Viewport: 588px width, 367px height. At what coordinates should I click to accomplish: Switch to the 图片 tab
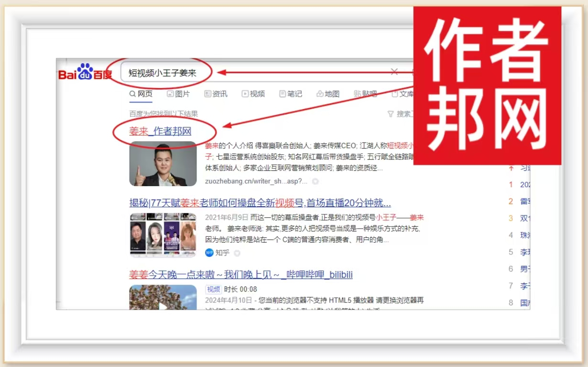pos(178,94)
